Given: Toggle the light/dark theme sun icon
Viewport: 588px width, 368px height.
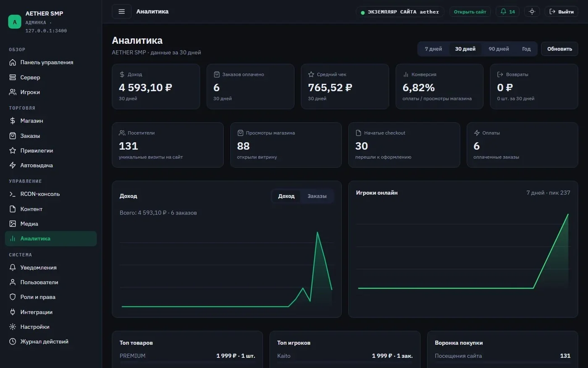Looking at the screenshot, I should click(532, 12).
